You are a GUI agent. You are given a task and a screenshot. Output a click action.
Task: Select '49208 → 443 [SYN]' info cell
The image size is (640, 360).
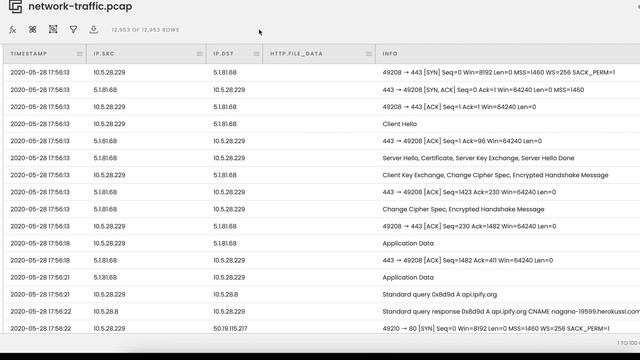pyautogui.click(x=499, y=73)
